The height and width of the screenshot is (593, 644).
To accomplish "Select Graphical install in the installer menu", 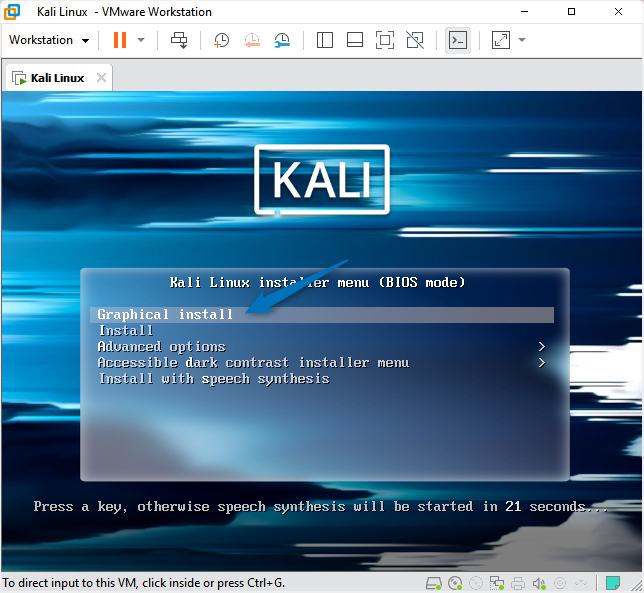I will pos(322,315).
